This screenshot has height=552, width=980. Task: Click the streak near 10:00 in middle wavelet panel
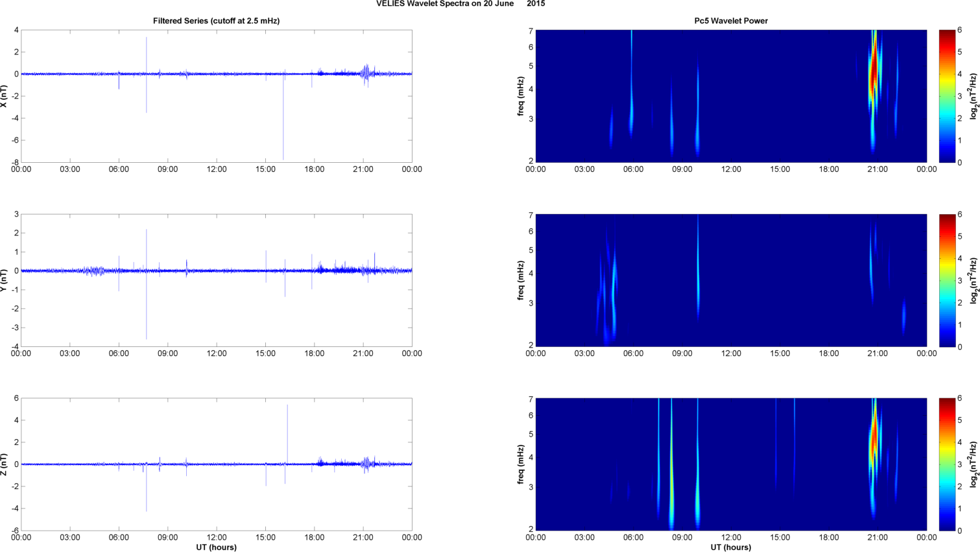(698, 266)
